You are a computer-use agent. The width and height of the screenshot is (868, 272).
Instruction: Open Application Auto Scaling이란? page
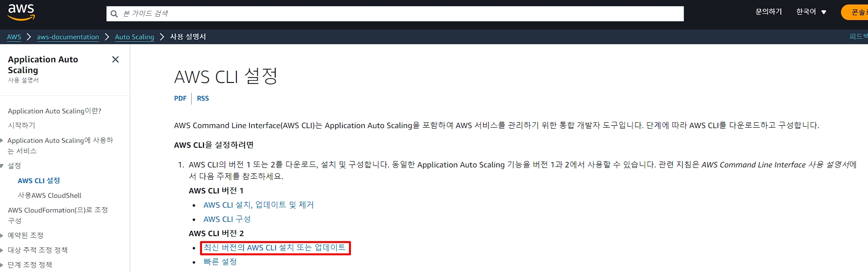pyautogui.click(x=55, y=111)
